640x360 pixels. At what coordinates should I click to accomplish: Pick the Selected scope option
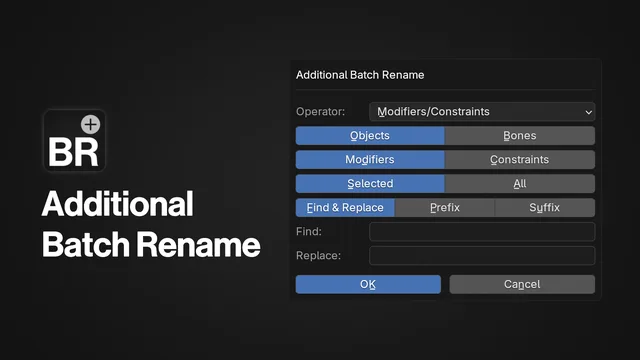pos(370,184)
